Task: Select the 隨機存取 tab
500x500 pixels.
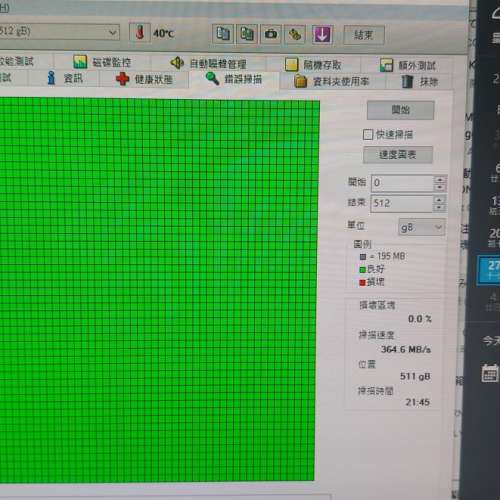Action: coord(313,65)
